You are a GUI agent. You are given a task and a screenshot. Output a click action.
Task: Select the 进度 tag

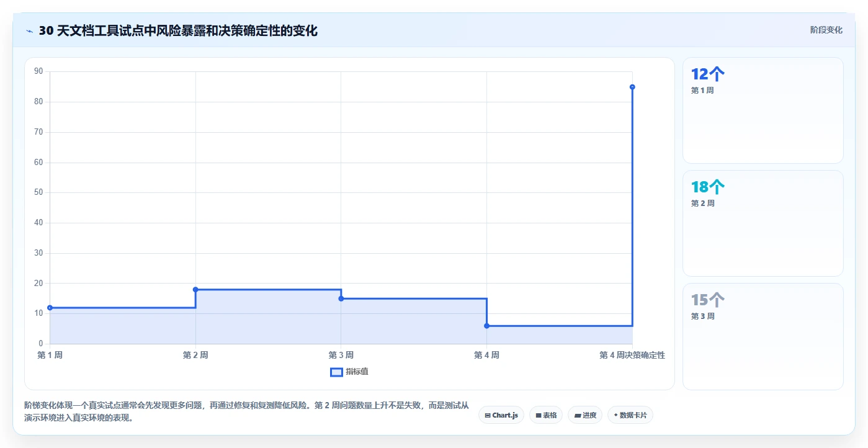tap(585, 415)
